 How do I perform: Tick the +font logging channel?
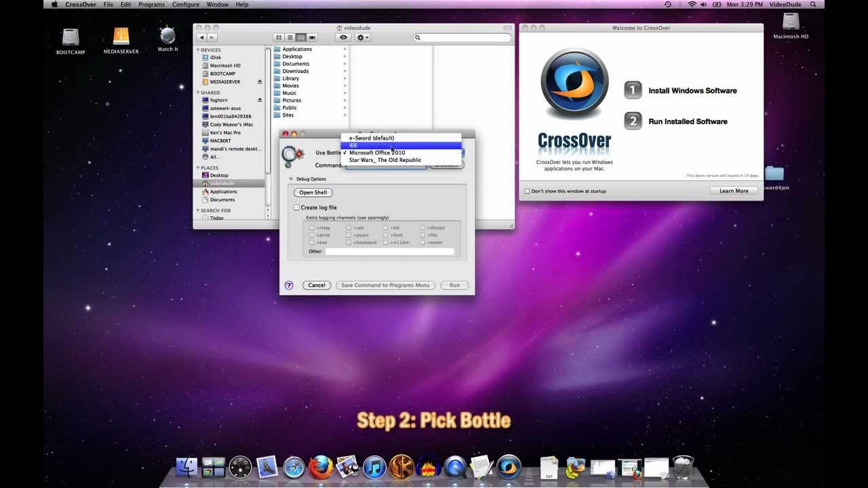point(386,235)
